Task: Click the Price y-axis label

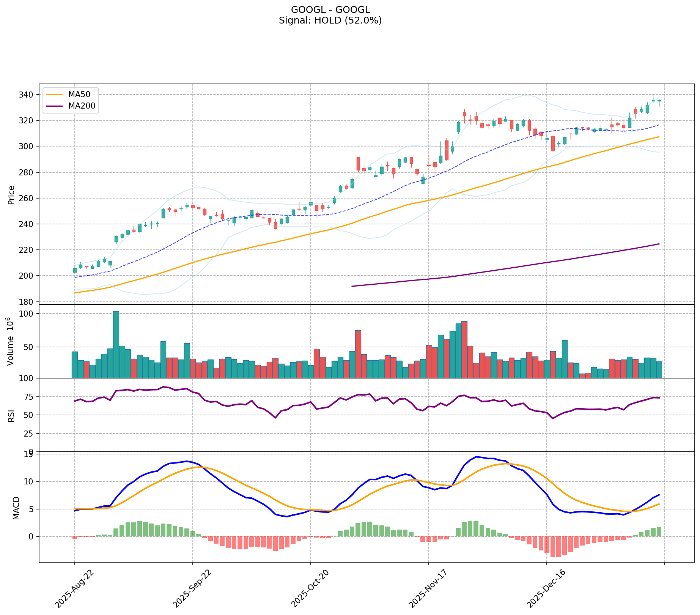Action: pos(11,195)
